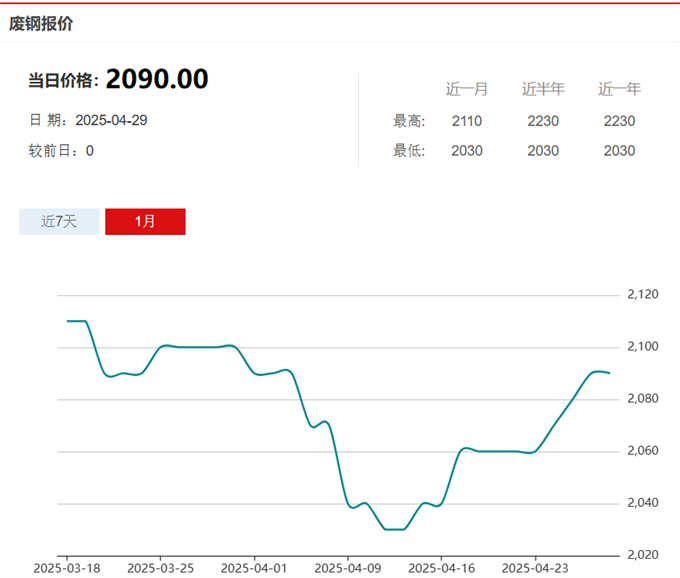Click the date 2025-04-29
680x578 pixels.
(x=111, y=120)
